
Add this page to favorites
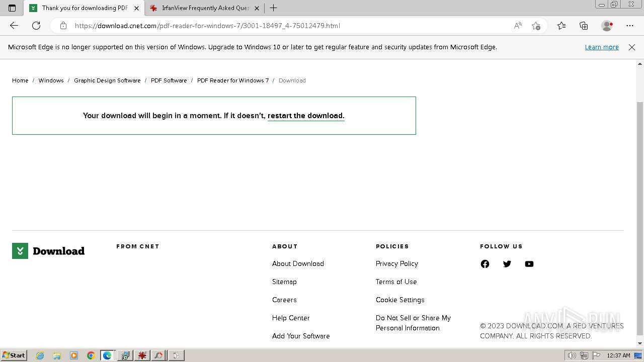pyautogui.click(x=536, y=26)
